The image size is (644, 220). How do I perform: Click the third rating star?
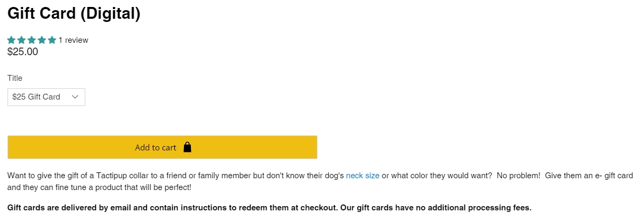pos(32,40)
